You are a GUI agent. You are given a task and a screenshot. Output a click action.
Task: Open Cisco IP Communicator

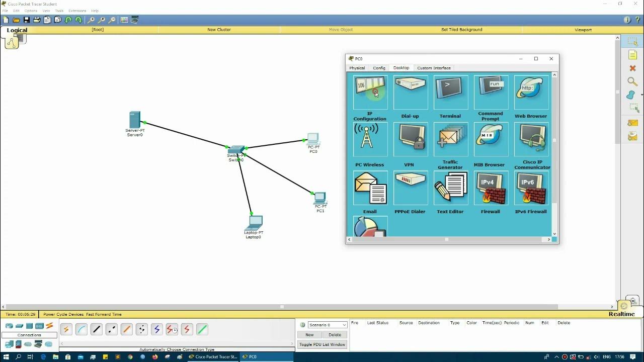point(531,140)
